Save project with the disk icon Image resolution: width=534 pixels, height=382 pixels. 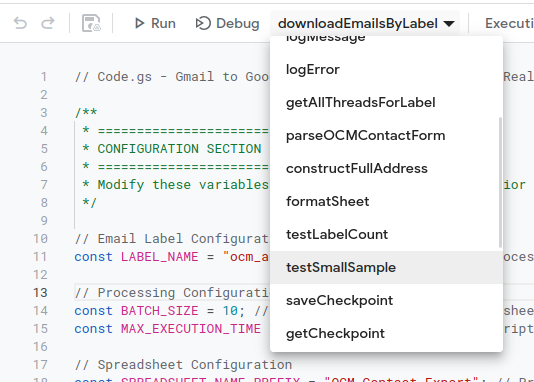click(x=91, y=23)
